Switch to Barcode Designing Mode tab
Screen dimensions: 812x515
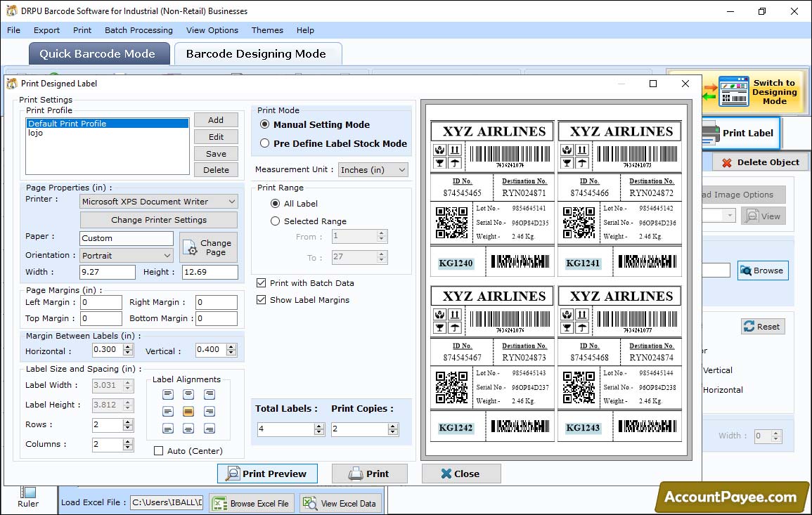258,54
